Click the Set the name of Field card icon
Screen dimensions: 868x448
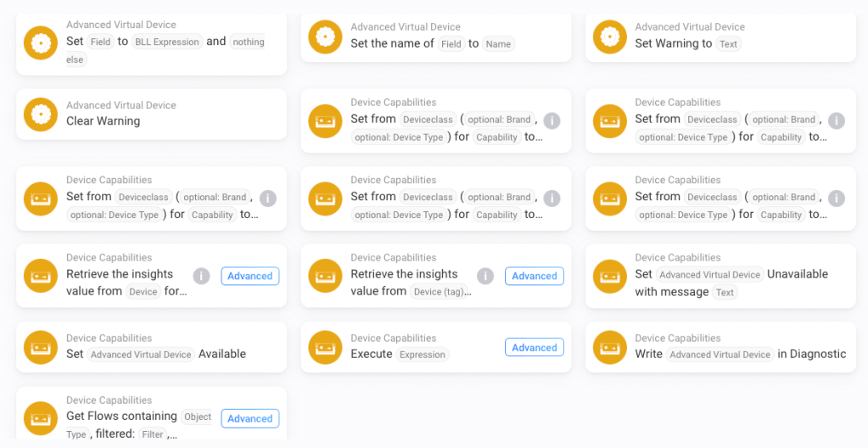click(324, 36)
